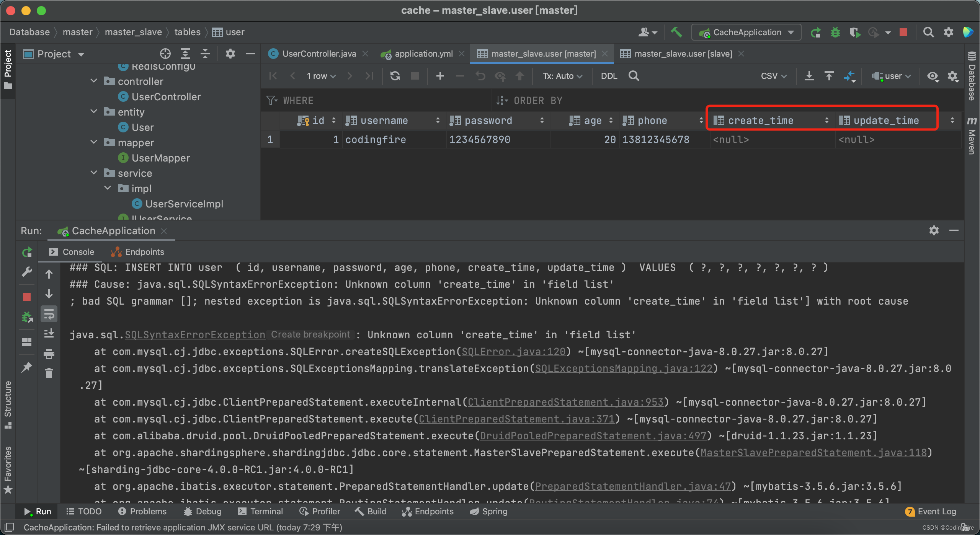Click the Add Row plus icon
980x535 pixels.
440,76
